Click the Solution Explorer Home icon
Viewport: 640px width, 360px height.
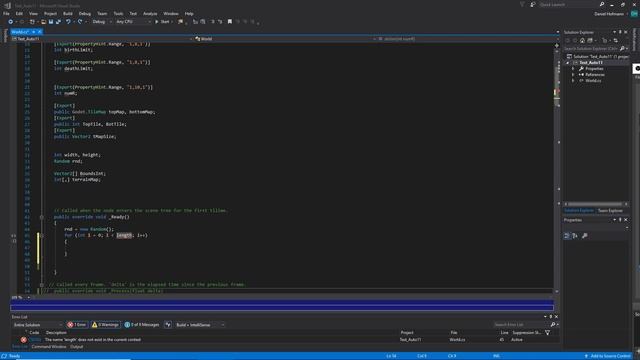click(582, 40)
